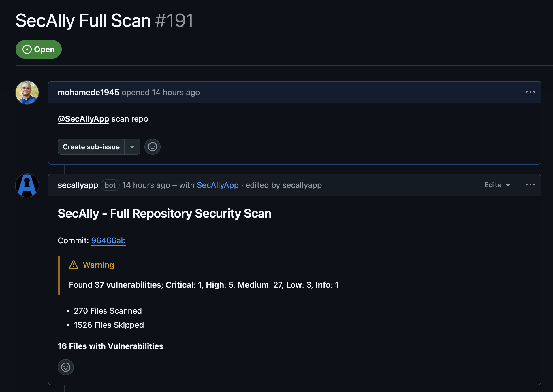Click the issue-open circle icon in the status badge
Image resolution: width=553 pixels, height=392 pixels.
point(27,49)
